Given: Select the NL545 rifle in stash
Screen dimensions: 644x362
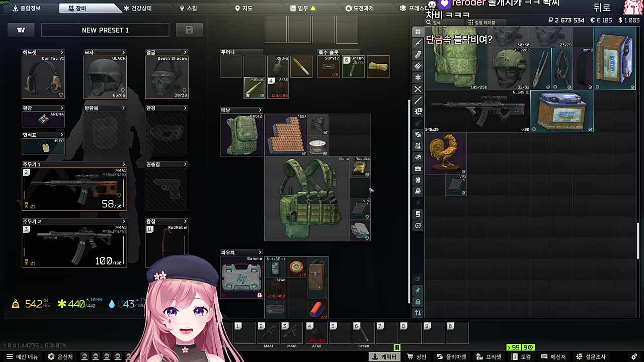Looking at the screenshot, I should 478,111.
